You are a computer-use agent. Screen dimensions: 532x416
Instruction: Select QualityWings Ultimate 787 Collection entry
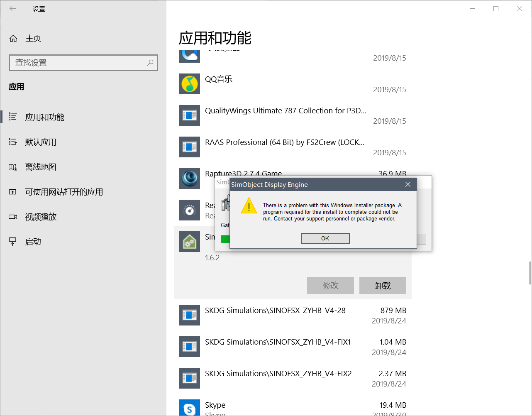(x=293, y=115)
